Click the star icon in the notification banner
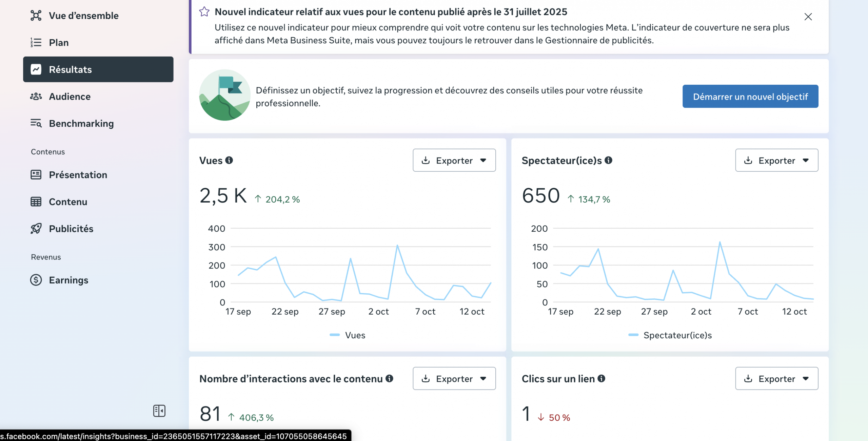Screen dimensions: 868x441 (204, 12)
